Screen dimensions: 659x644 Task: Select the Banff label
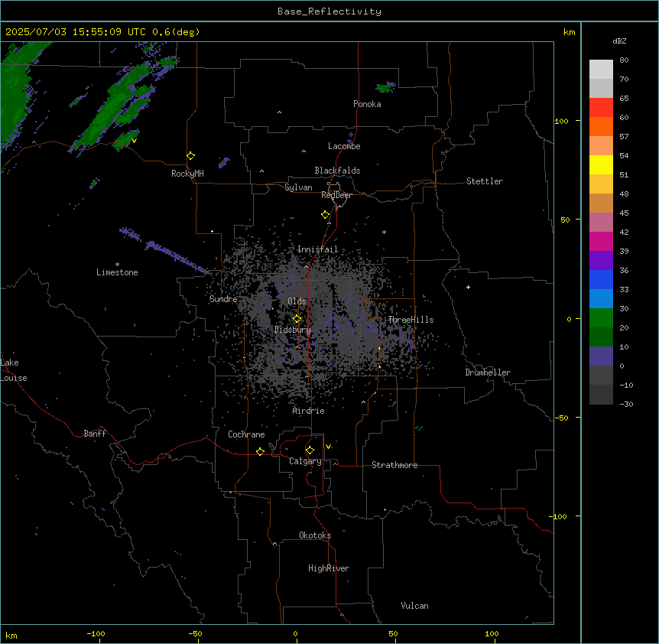click(95, 434)
